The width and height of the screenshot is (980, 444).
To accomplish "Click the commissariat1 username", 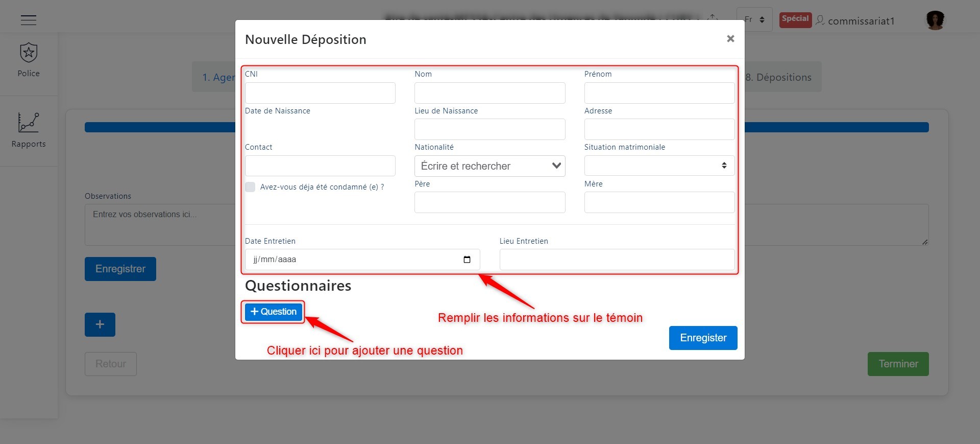I will 861,21.
